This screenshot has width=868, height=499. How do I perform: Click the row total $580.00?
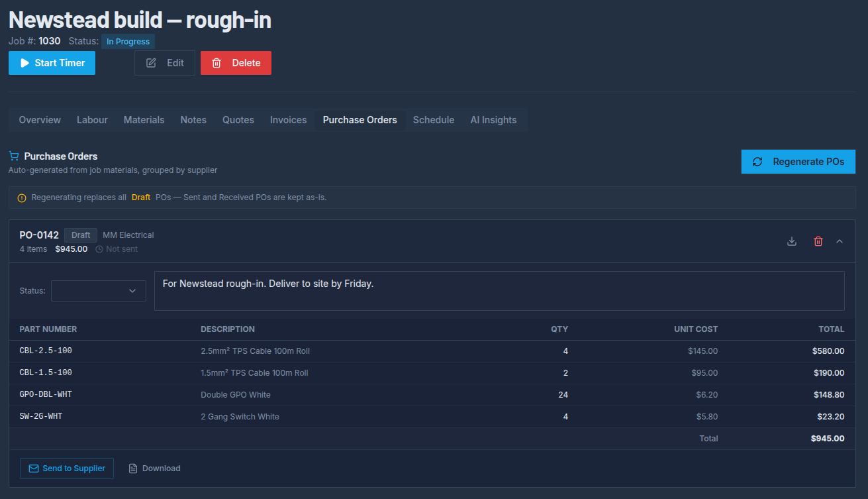828,351
